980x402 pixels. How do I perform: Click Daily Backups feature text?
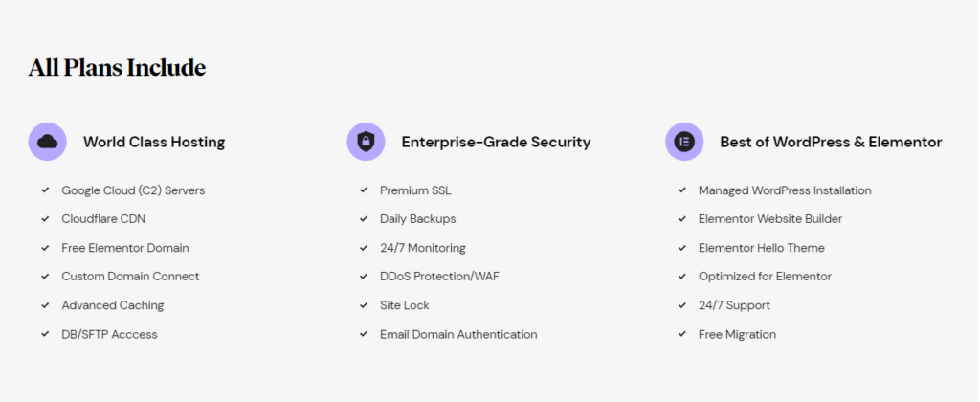(x=417, y=219)
